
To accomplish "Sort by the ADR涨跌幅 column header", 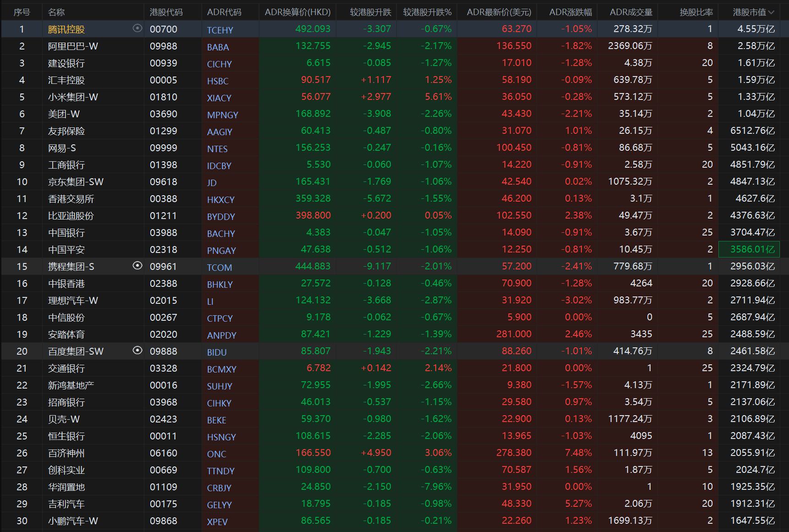I will click(570, 12).
